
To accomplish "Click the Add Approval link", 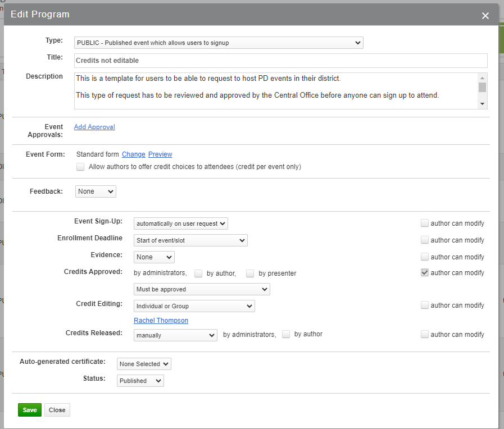I will click(94, 126).
